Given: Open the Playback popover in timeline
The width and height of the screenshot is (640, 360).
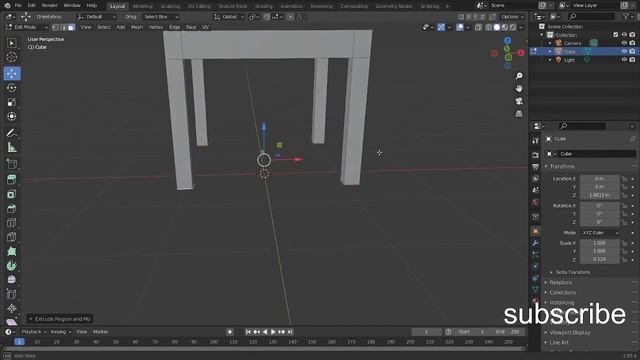Looking at the screenshot, I should point(34,332).
